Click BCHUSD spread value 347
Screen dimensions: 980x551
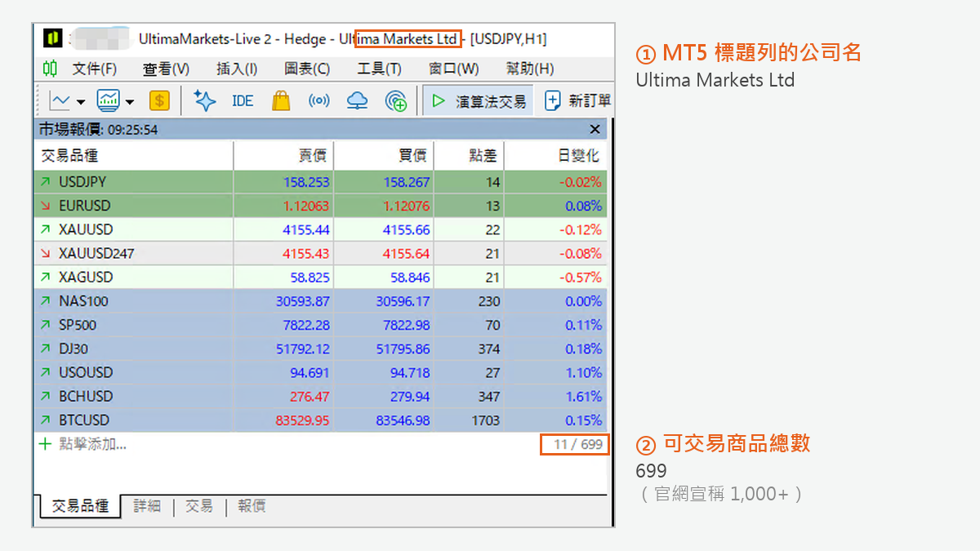[x=489, y=396]
